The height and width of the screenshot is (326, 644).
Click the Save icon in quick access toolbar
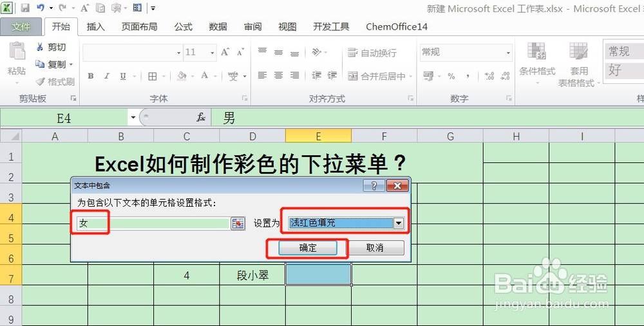pos(24,8)
